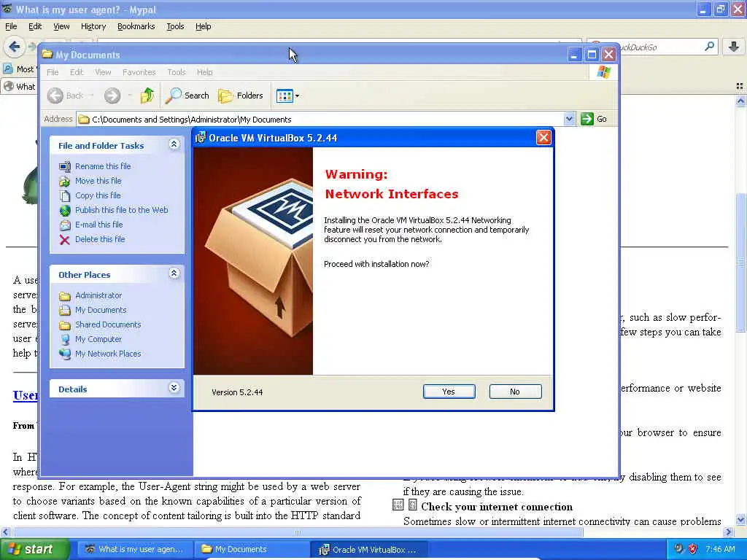This screenshot has width=747, height=560.
Task: Decline installation with the No button
Action: point(515,392)
